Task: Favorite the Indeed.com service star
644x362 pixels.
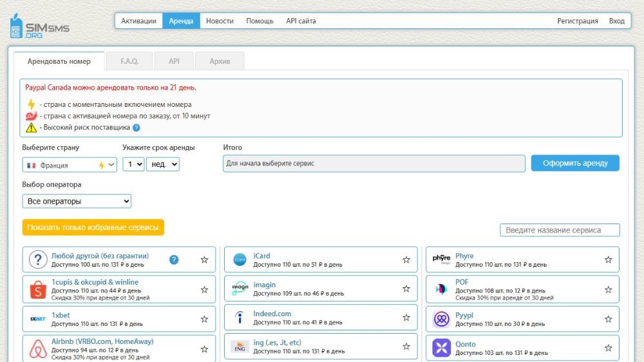Action: pyautogui.click(x=406, y=318)
